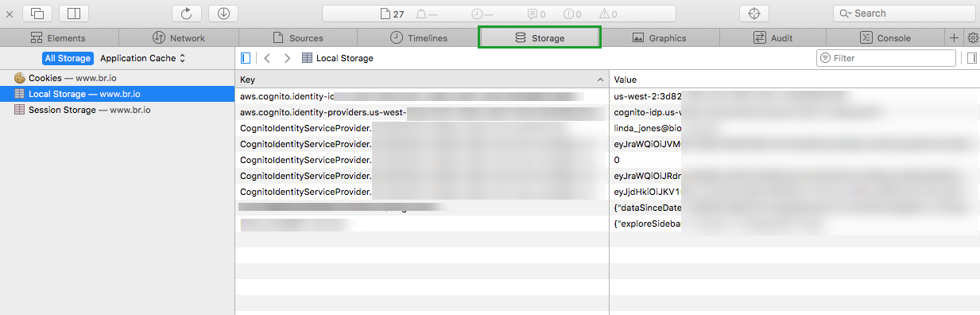
Task: Sort by Key column header arrow
Action: [x=600, y=80]
